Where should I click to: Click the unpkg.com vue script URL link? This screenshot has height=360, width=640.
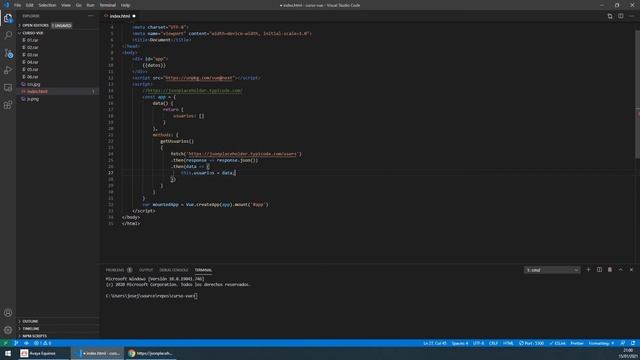[199, 78]
